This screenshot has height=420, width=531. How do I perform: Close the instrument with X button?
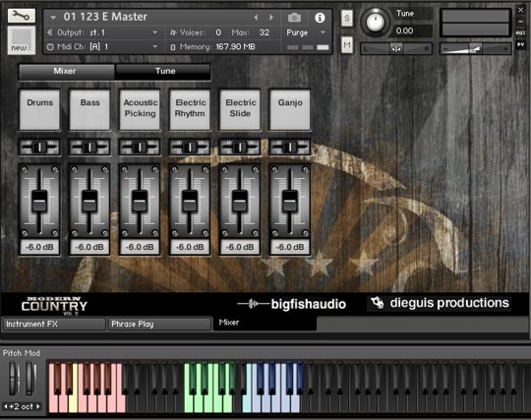pos(520,10)
